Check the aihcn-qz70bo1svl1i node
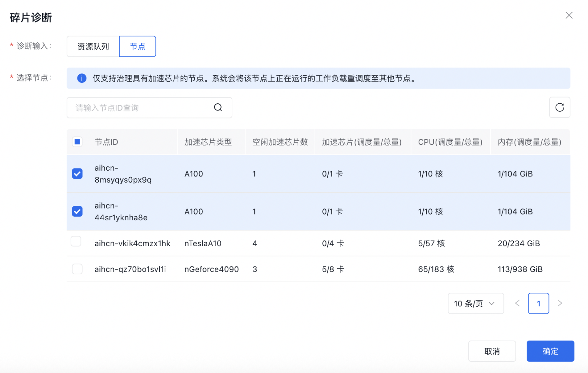Image resolution: width=588 pixels, height=373 pixels. click(77, 269)
